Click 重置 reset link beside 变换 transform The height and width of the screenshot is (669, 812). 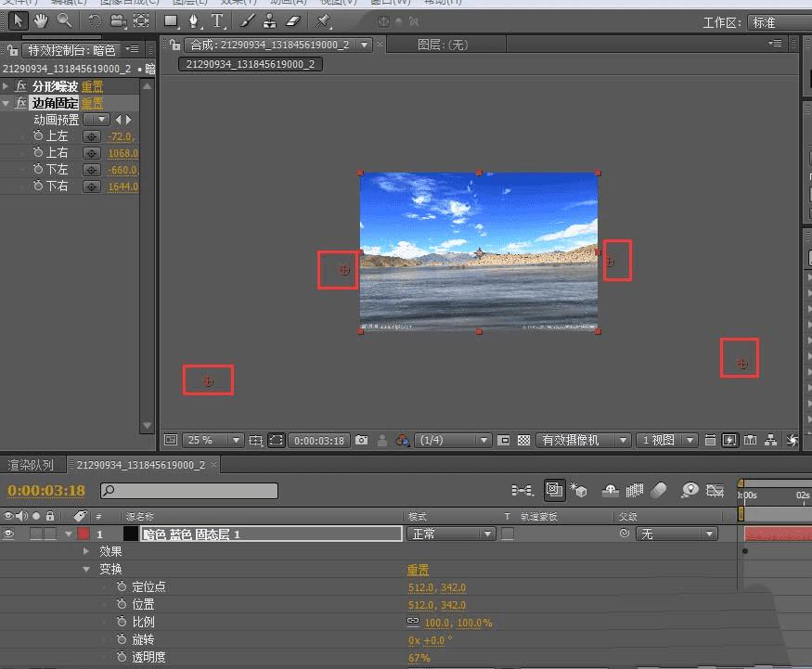[418, 570]
